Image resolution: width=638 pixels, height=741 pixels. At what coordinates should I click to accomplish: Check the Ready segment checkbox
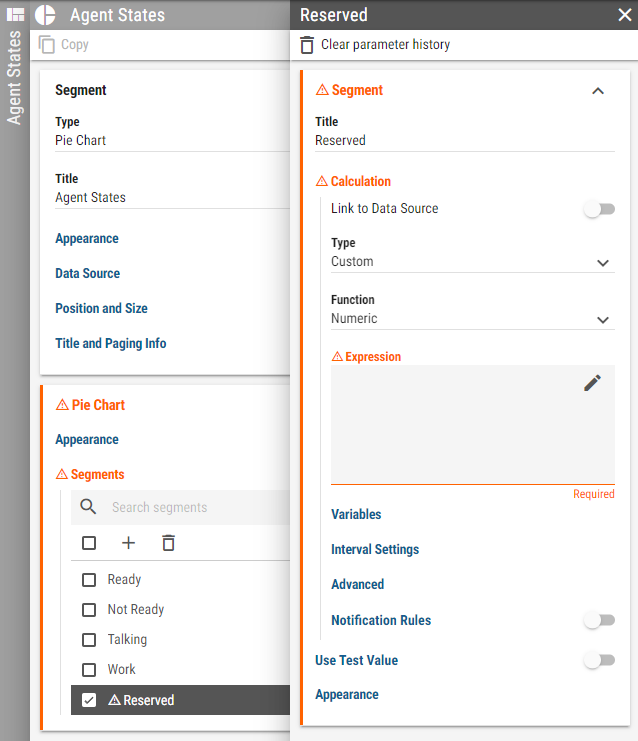coord(89,580)
